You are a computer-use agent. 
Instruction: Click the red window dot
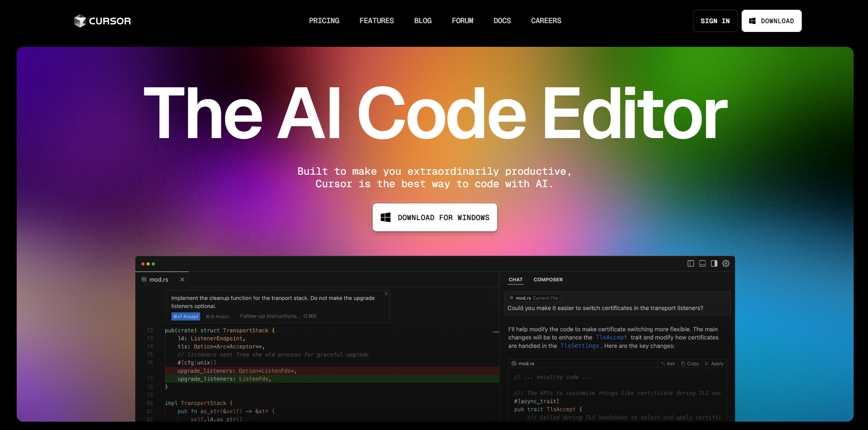143,264
